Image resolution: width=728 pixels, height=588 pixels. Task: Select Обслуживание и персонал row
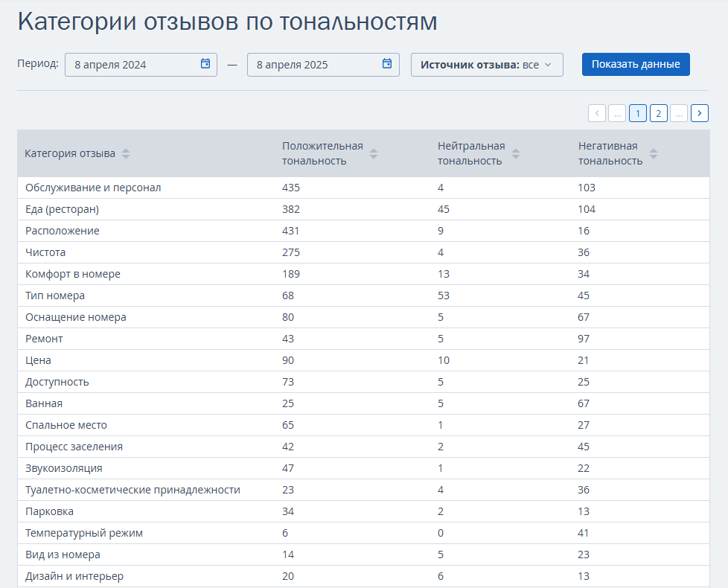[x=93, y=188]
